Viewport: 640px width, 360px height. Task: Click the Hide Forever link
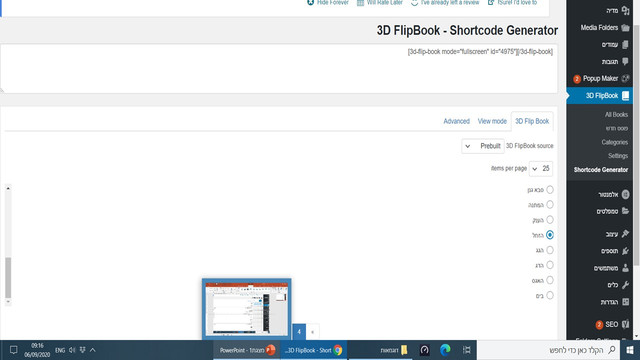pyautogui.click(x=328, y=2)
